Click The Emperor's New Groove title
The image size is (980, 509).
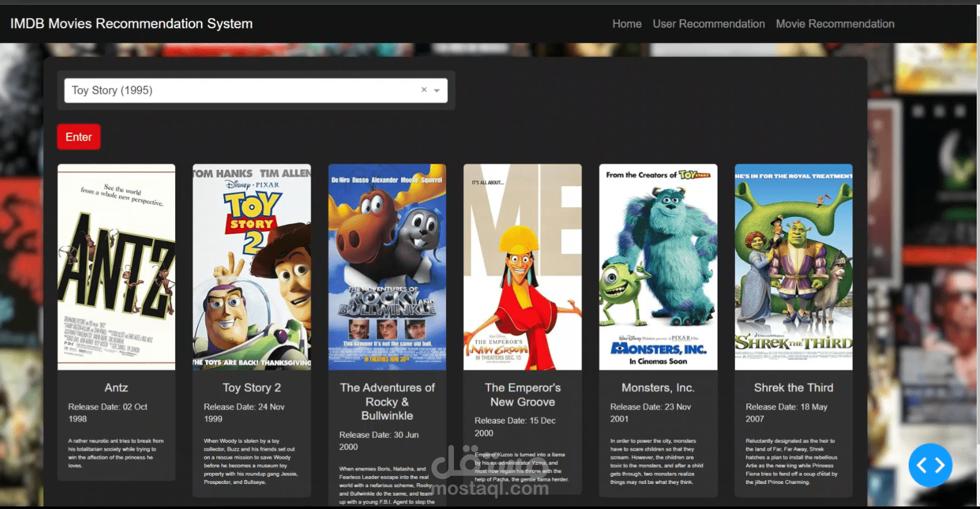coord(522,395)
